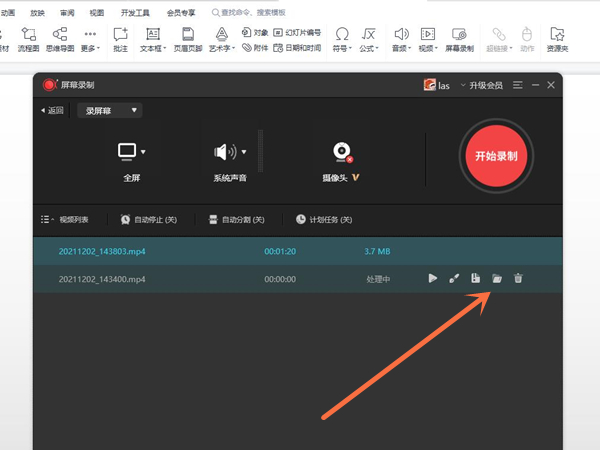Play the 20211202_143400.mp4 recording

tap(432, 279)
